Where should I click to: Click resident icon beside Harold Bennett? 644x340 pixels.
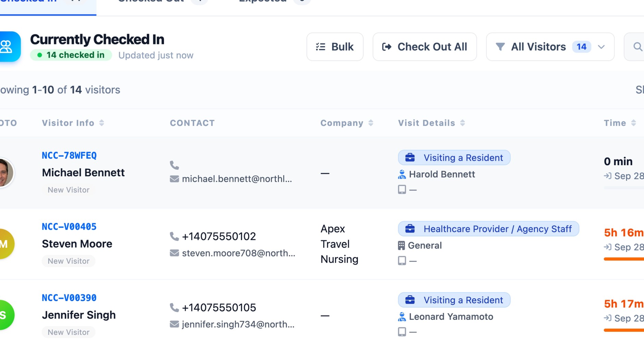coord(402,174)
